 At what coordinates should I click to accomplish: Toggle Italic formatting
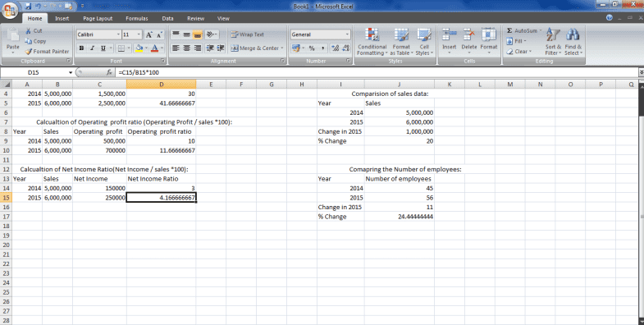point(92,48)
